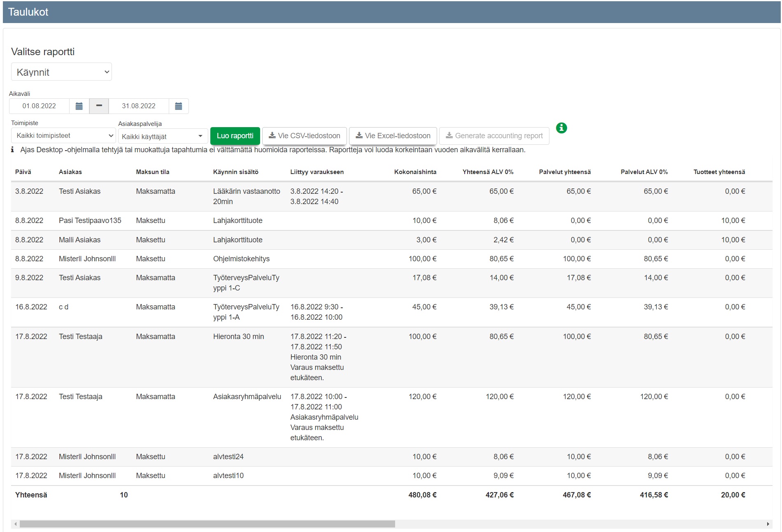Click the Lääkärin vastaanotto 20min cell
This screenshot has width=782, height=532.
(247, 196)
